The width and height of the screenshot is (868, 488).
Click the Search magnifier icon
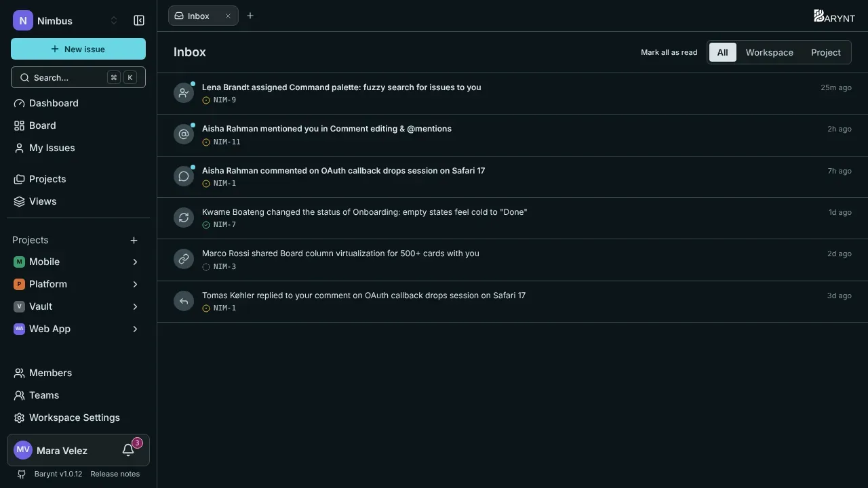(24, 77)
